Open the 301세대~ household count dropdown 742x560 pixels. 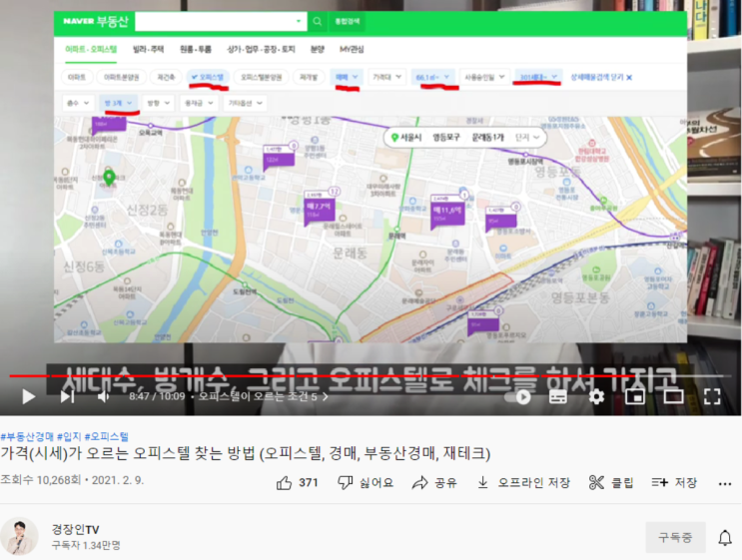click(x=538, y=77)
